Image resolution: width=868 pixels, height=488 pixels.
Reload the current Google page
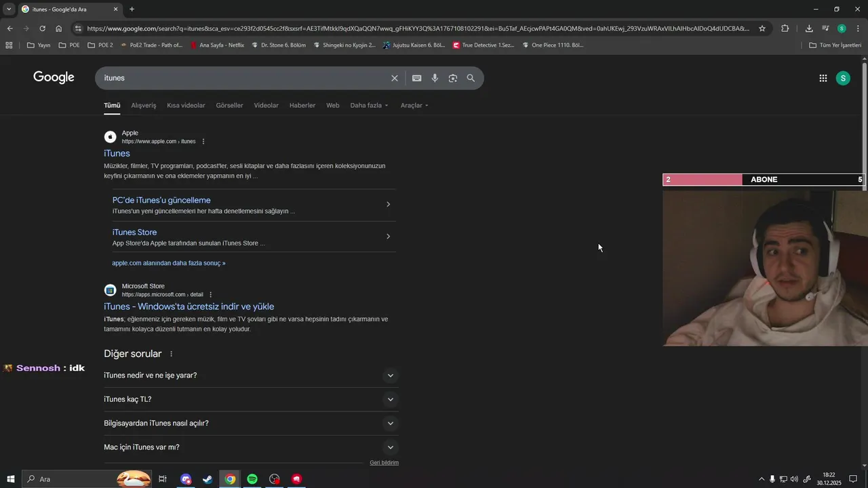(x=42, y=28)
